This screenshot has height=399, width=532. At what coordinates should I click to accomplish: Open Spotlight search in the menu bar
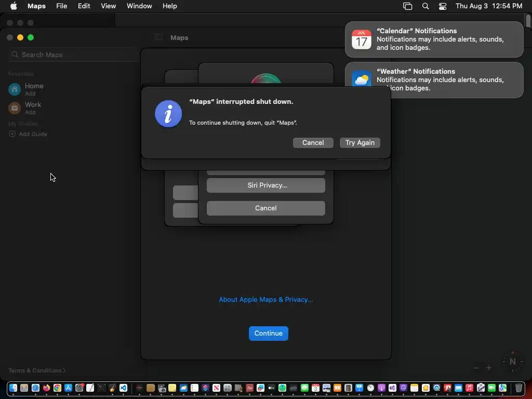coord(425,6)
